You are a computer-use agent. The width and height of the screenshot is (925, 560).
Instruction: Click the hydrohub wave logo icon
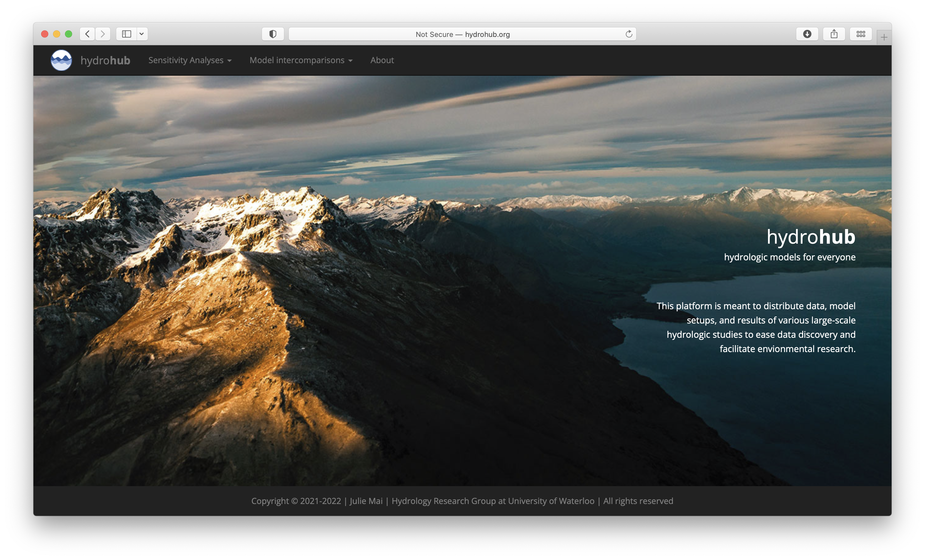pyautogui.click(x=61, y=60)
